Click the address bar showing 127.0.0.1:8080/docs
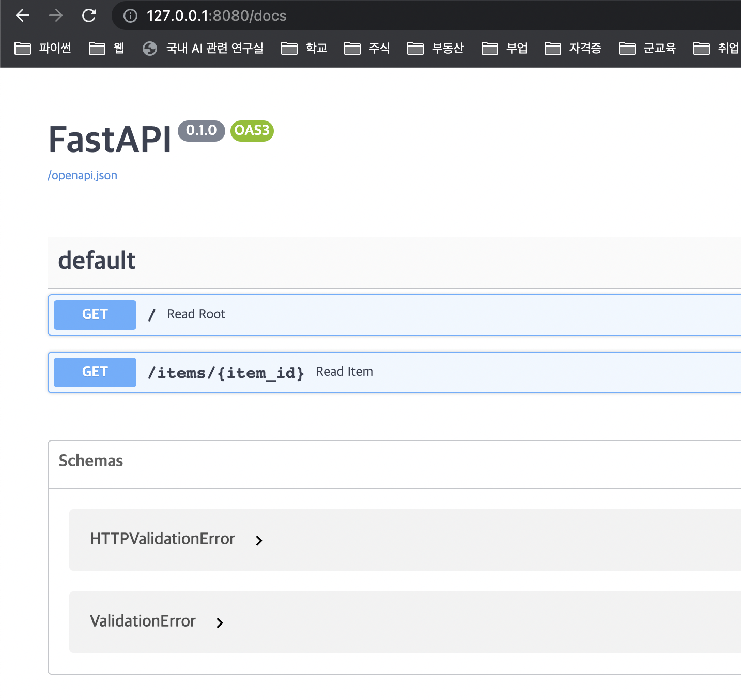Screen dimensions: 741x700 426,16
